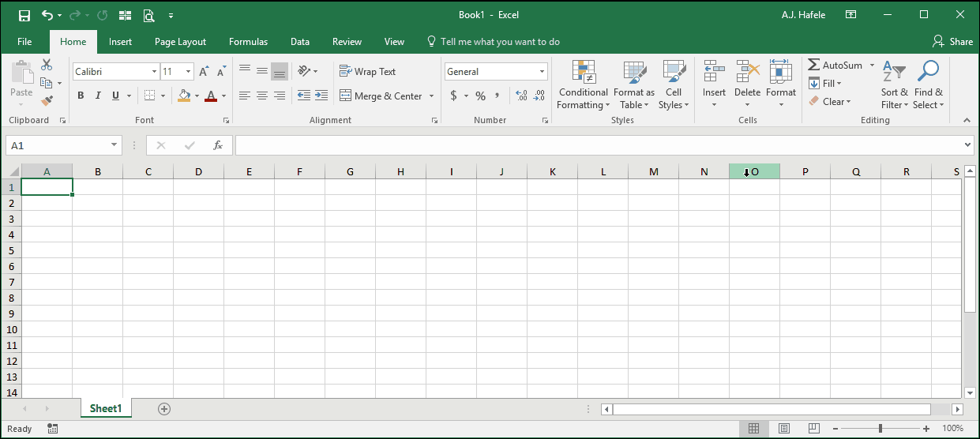Click Merge & Center button
This screenshot has width=980, height=439.
click(x=381, y=96)
